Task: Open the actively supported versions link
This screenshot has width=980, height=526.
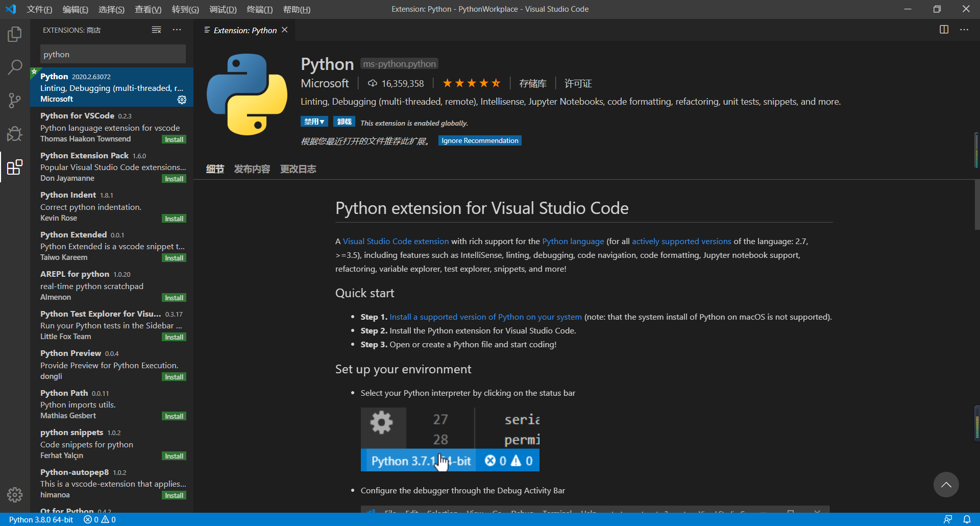Action: [681, 241]
